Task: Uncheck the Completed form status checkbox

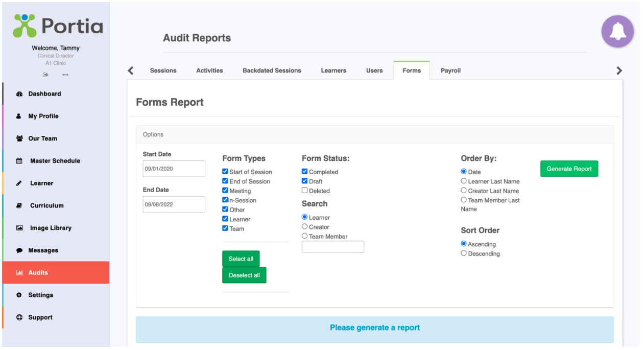Action: [305, 172]
